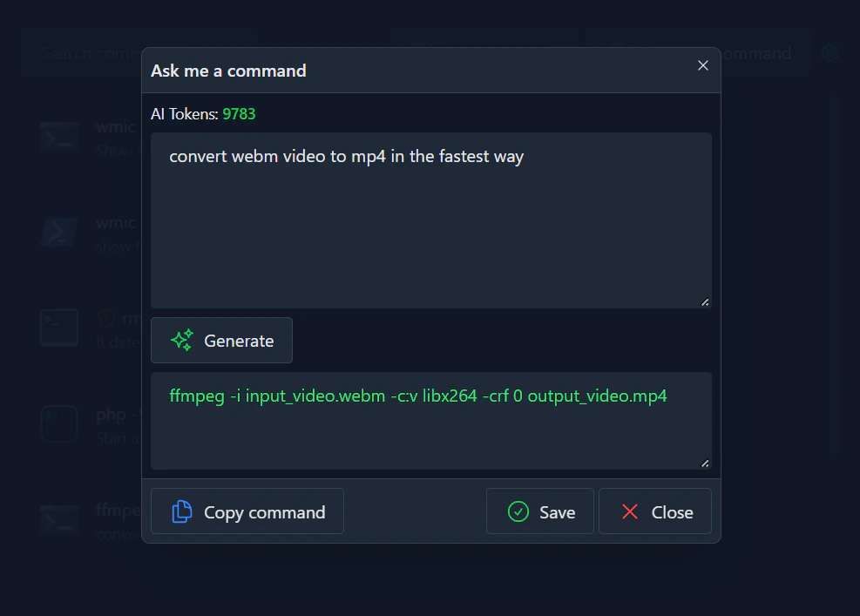
Task: Click the ffmpeg entry terminal icon
Action: point(59,519)
